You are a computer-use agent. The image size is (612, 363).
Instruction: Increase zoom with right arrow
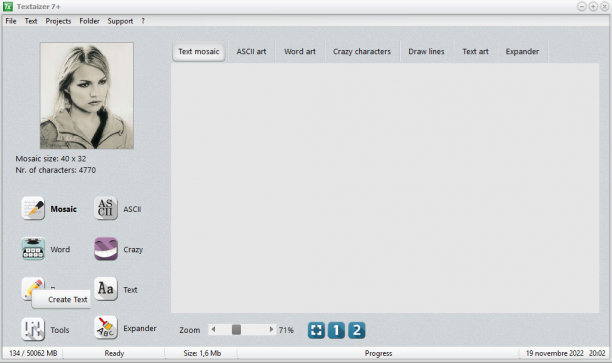271,330
